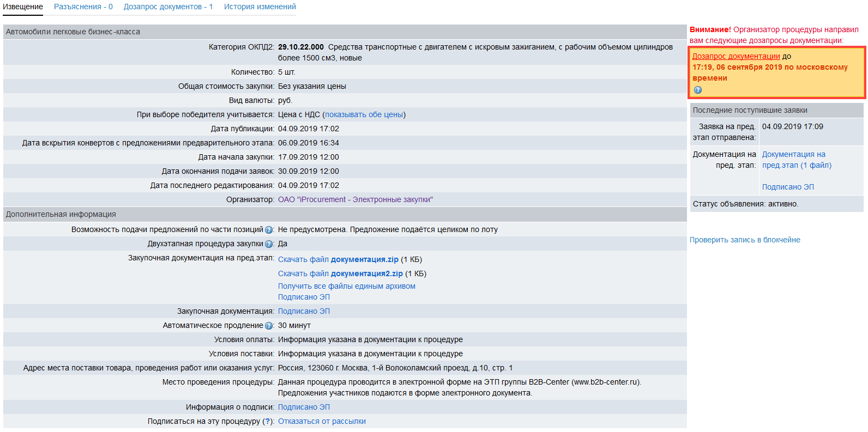This screenshot has height=432, width=868.
Task: Download file документация2.zip
Action: coord(340,273)
